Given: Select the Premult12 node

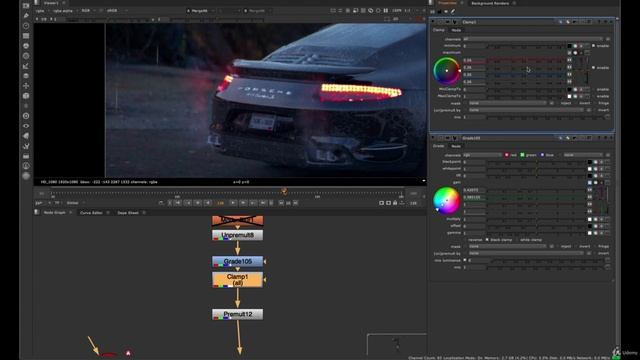Looking at the screenshot, I should (x=238, y=314).
